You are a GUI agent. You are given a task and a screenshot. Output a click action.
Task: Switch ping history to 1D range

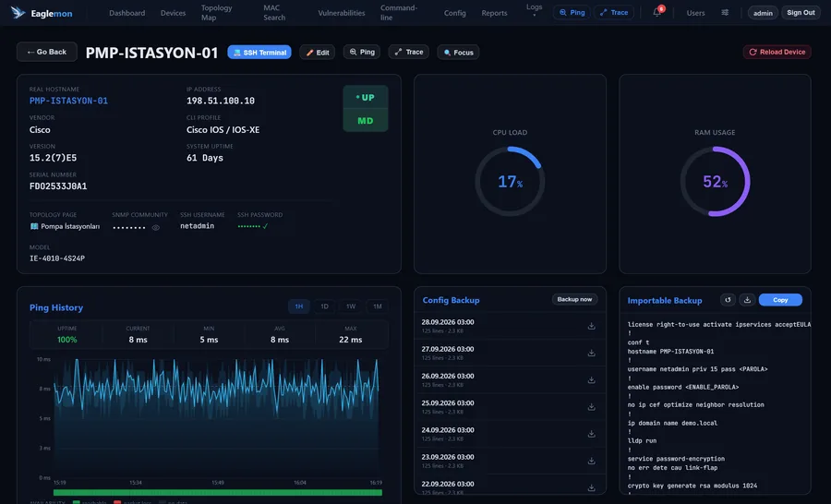pyautogui.click(x=324, y=306)
